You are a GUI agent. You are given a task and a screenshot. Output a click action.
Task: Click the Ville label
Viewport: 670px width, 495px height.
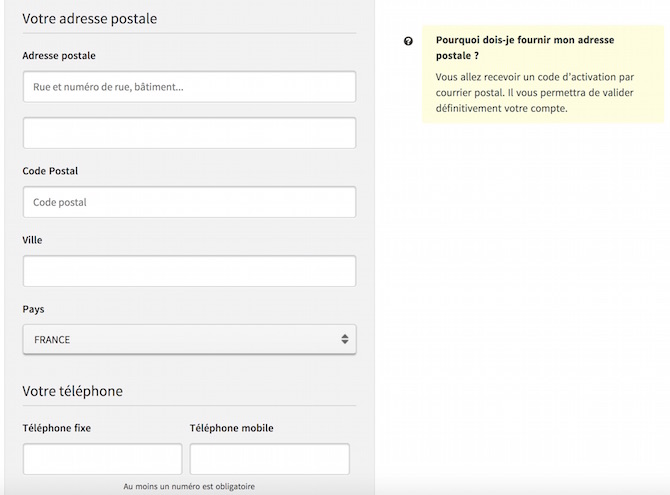pyautogui.click(x=32, y=240)
